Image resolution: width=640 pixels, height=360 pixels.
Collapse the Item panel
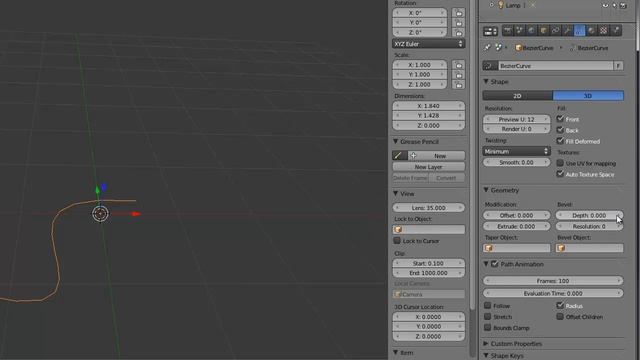pyautogui.click(x=396, y=352)
